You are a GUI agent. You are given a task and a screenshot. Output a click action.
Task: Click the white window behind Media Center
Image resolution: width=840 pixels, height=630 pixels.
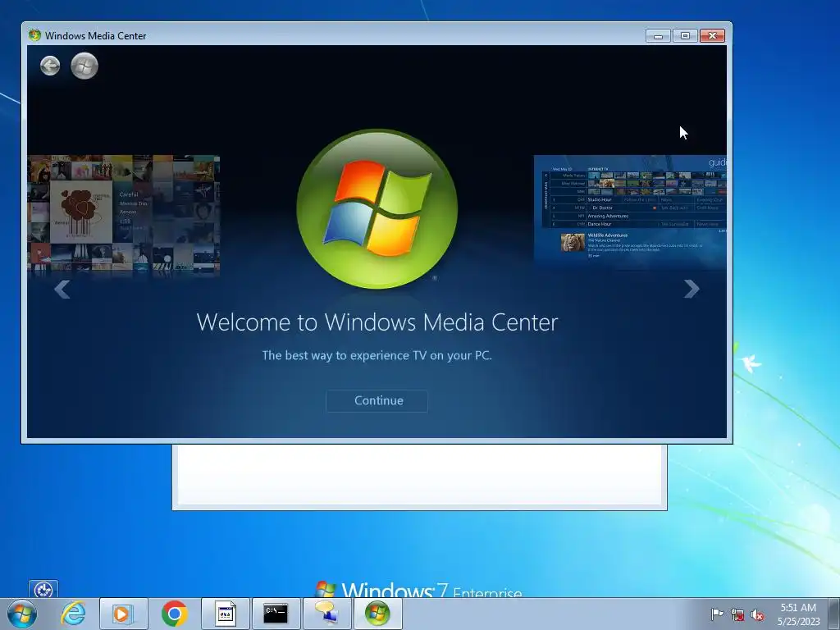(x=419, y=476)
